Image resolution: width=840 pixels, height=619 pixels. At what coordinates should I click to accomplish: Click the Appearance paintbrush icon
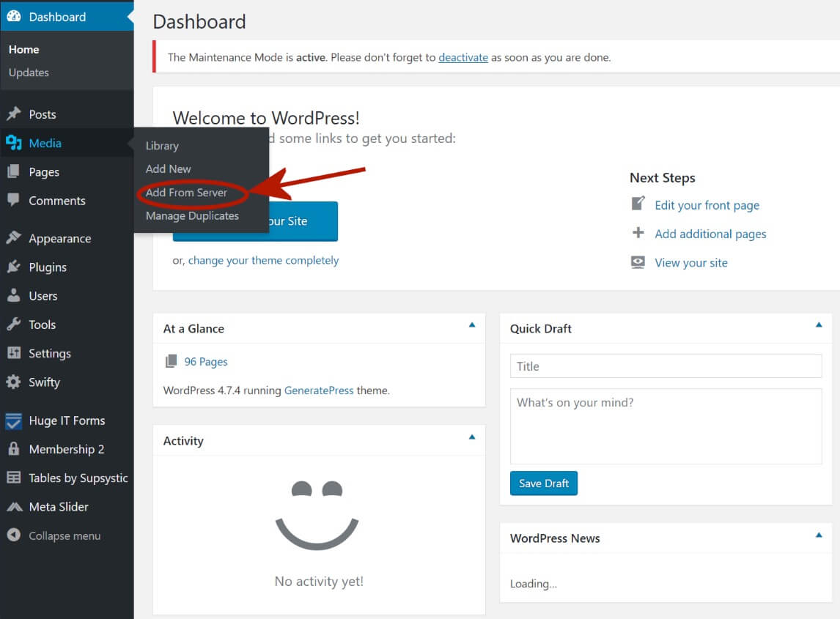point(14,238)
